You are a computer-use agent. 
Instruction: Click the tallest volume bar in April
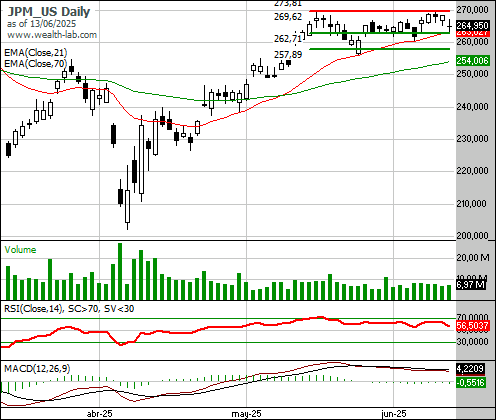pos(120,271)
